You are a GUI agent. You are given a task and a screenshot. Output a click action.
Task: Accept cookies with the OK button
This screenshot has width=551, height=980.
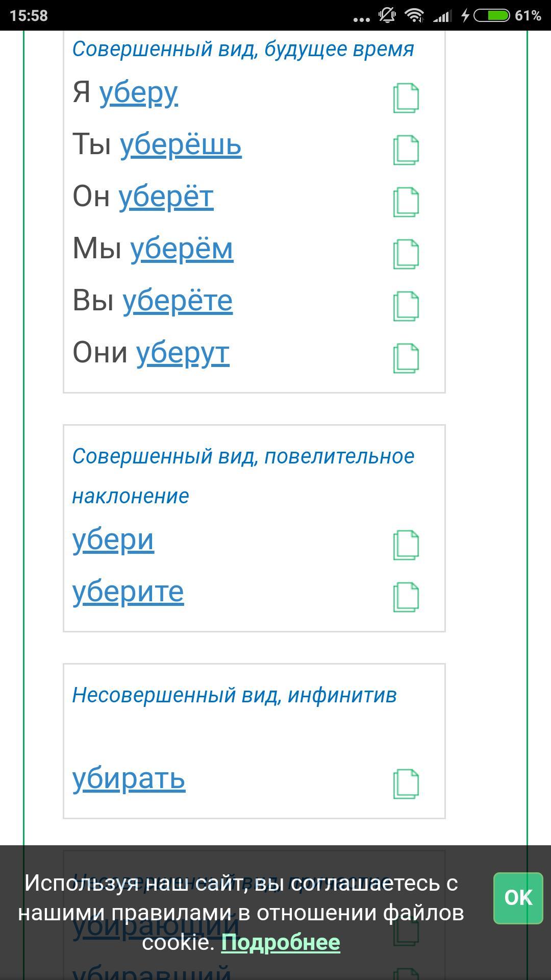click(518, 898)
